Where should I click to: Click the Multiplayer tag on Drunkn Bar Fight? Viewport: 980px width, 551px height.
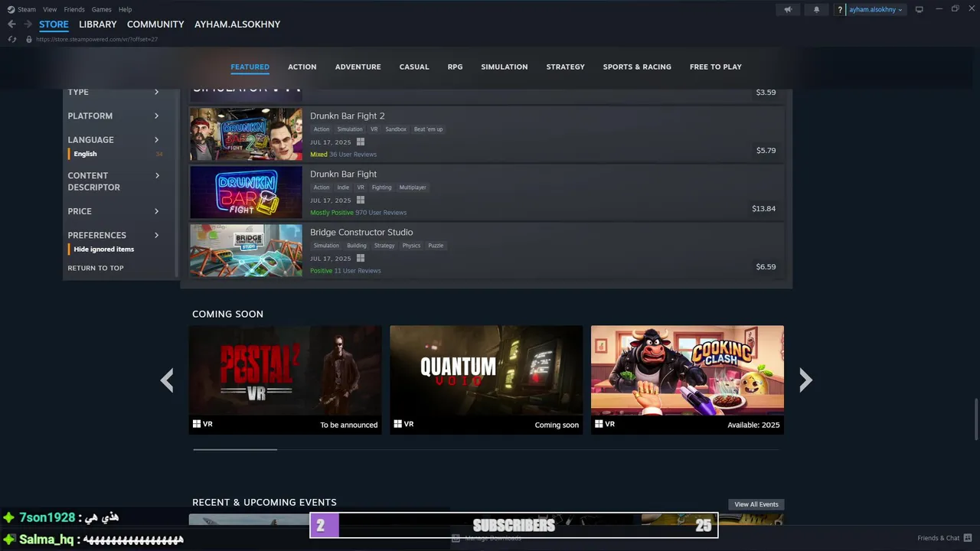[x=413, y=187]
